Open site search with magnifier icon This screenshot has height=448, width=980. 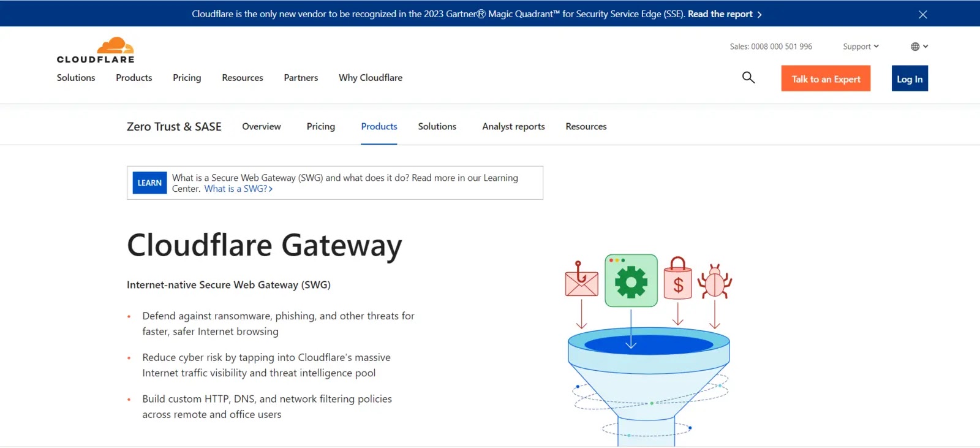[x=748, y=78]
